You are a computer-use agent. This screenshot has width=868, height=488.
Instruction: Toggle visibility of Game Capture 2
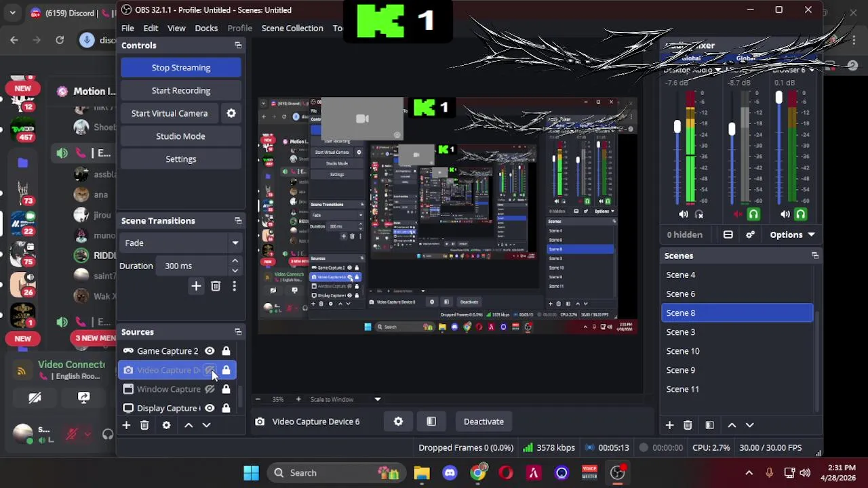[x=210, y=351]
